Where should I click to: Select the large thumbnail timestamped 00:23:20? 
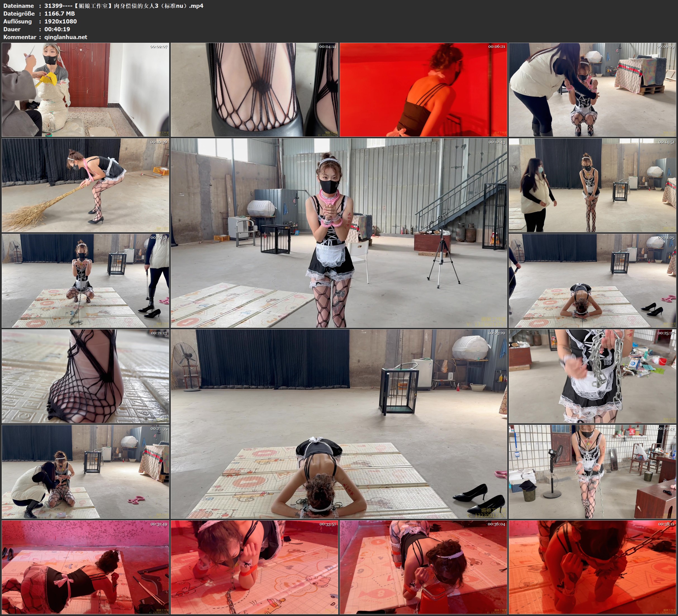[339, 424]
